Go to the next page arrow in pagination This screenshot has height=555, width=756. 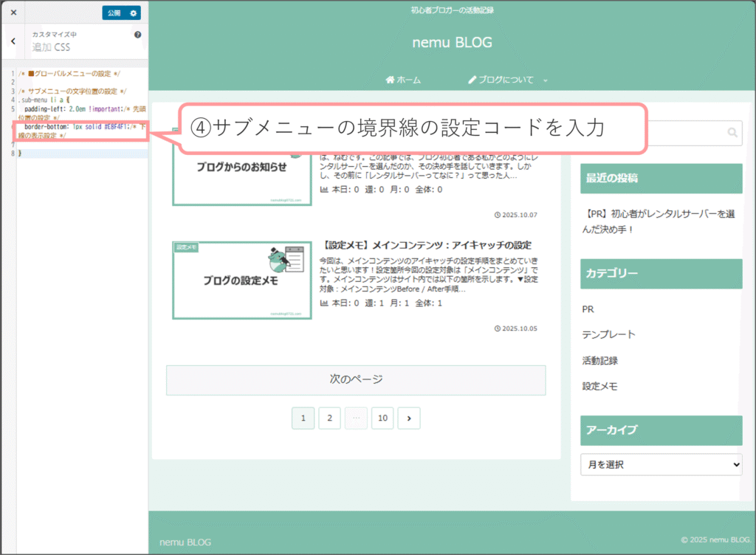point(409,418)
